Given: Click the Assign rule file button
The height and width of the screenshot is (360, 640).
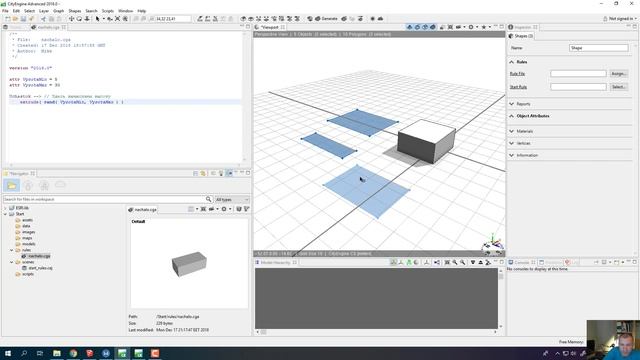Looking at the screenshot, I should 619,74.
